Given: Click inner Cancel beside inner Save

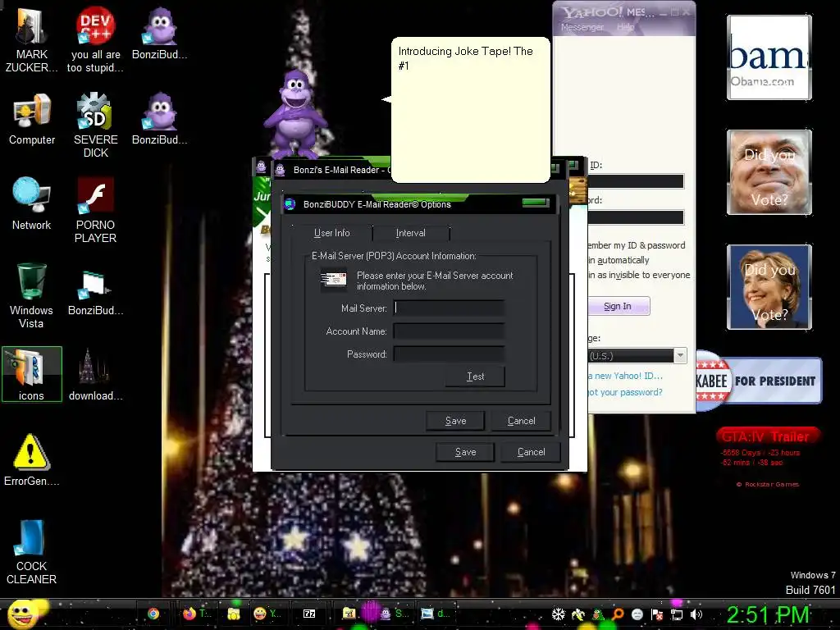Looking at the screenshot, I should coord(521,421).
